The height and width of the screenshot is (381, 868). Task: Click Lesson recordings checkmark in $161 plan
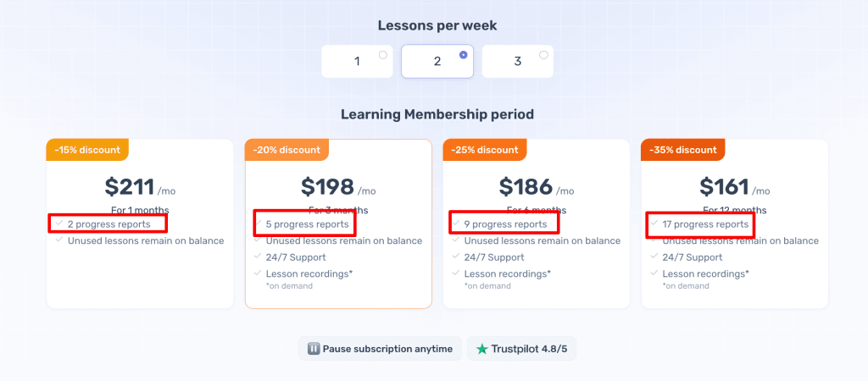point(654,273)
